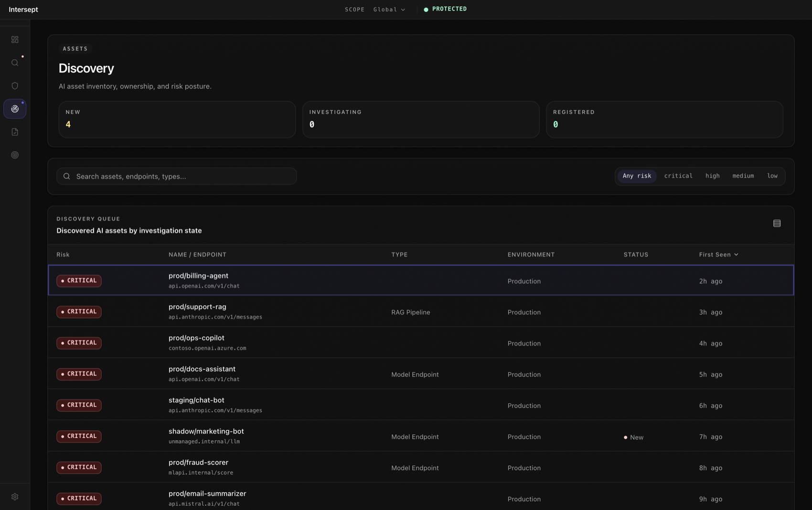Click the magnifier icon in search field
Image resolution: width=812 pixels, height=510 pixels.
[67, 176]
